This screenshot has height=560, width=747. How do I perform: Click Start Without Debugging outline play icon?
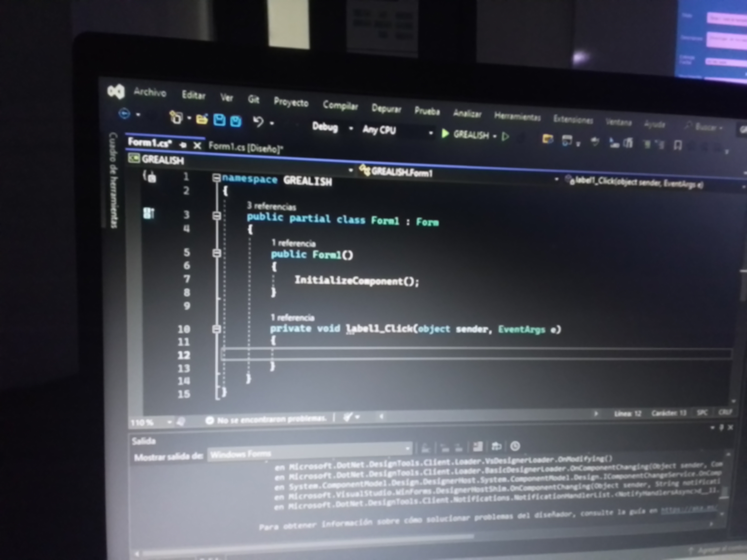pos(506,137)
